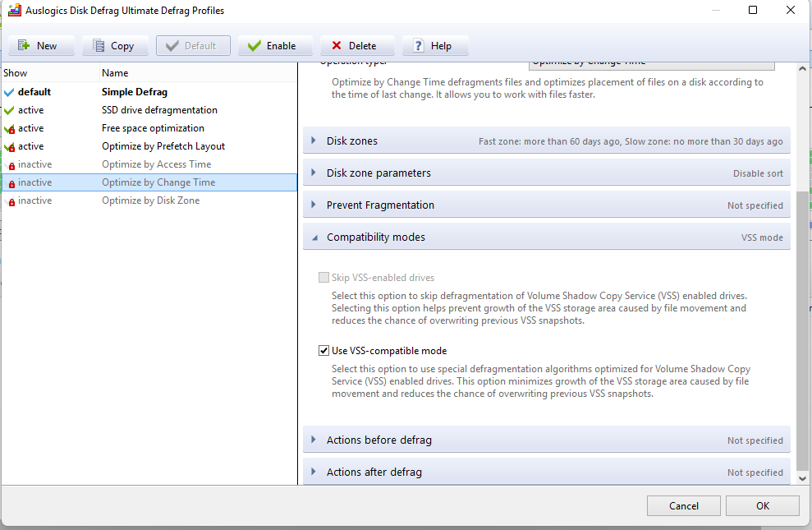Image resolution: width=812 pixels, height=530 pixels.
Task: Open Help from the toolbar
Action: coord(435,45)
